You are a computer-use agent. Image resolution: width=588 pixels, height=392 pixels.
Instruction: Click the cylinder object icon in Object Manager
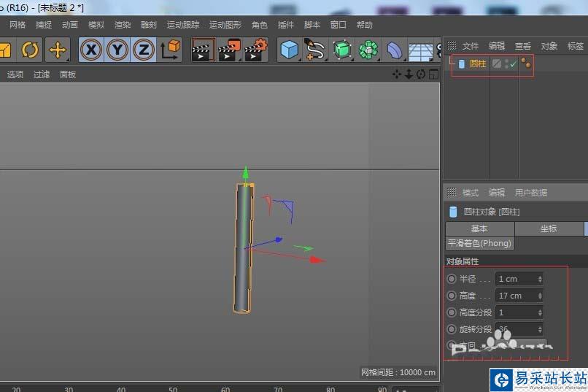(462, 64)
